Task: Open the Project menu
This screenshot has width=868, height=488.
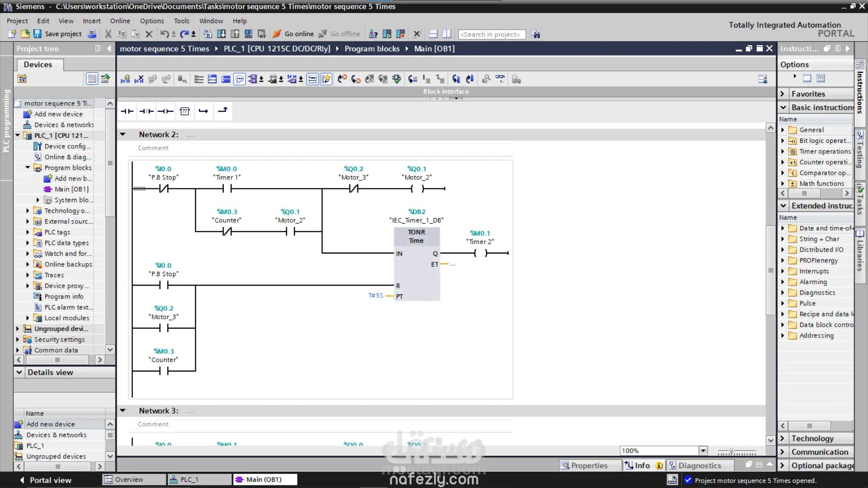Action: pyautogui.click(x=17, y=21)
